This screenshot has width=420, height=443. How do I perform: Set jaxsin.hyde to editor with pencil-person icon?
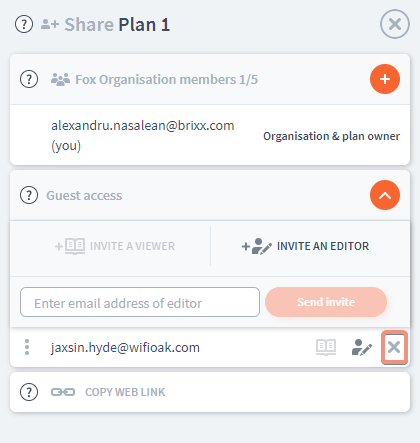tap(362, 347)
